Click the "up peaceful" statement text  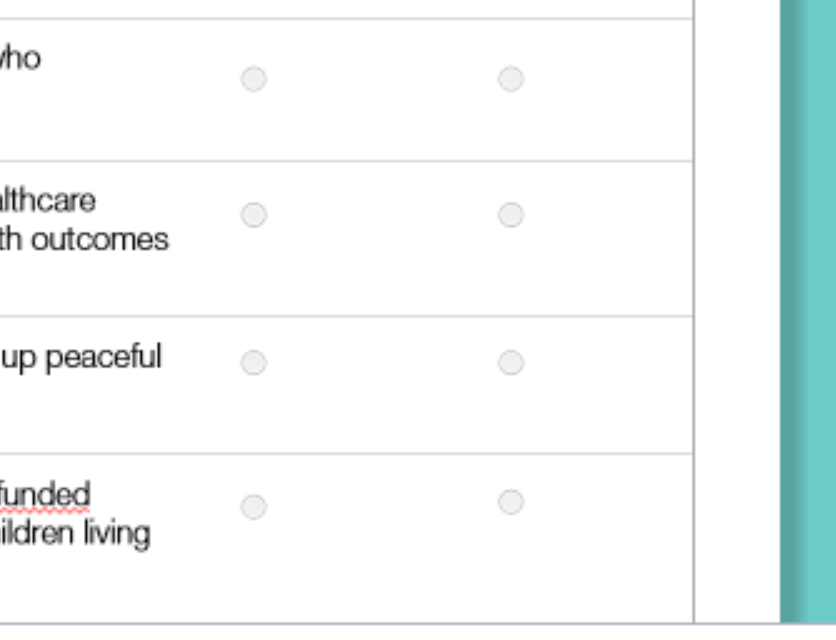point(80,357)
